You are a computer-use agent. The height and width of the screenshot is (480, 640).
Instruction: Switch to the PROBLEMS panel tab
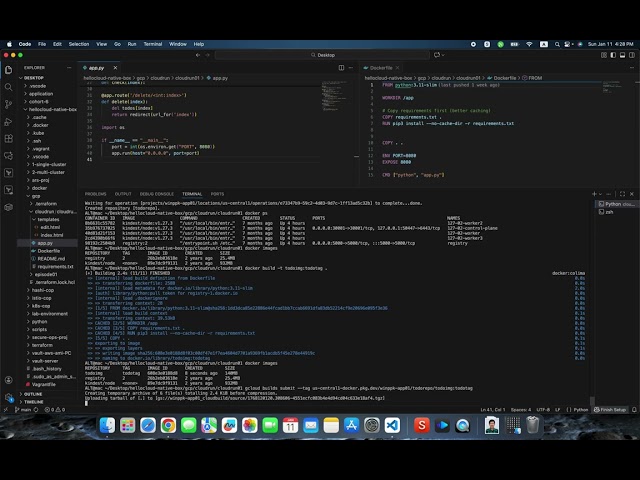(x=96, y=194)
